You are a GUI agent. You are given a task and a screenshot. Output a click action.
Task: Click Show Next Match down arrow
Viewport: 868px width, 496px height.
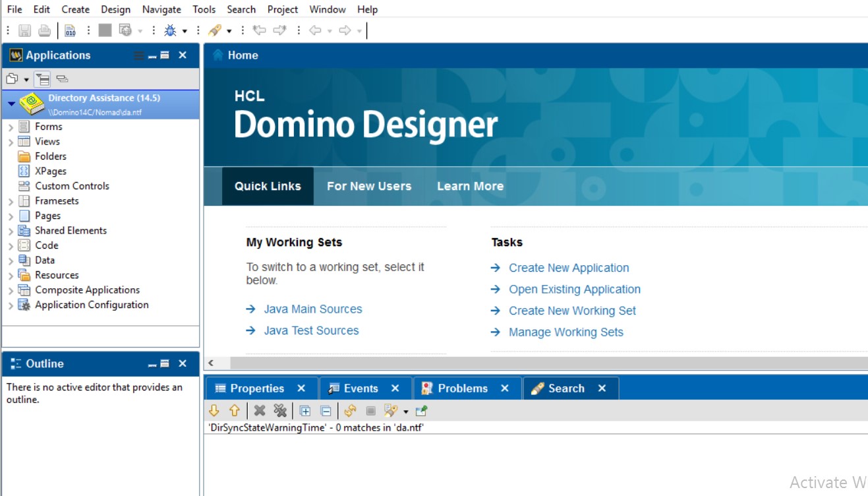(x=214, y=411)
